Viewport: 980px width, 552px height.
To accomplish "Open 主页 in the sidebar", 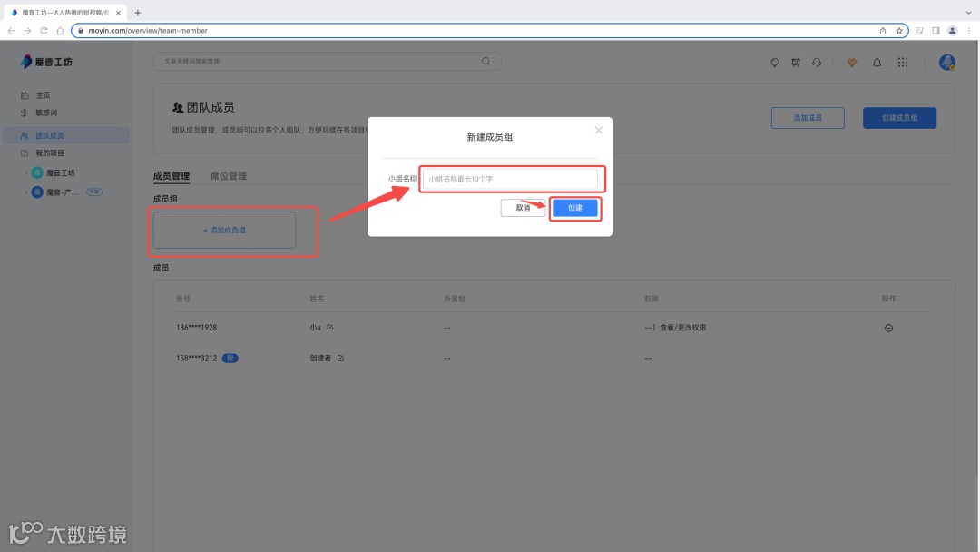I will [44, 95].
